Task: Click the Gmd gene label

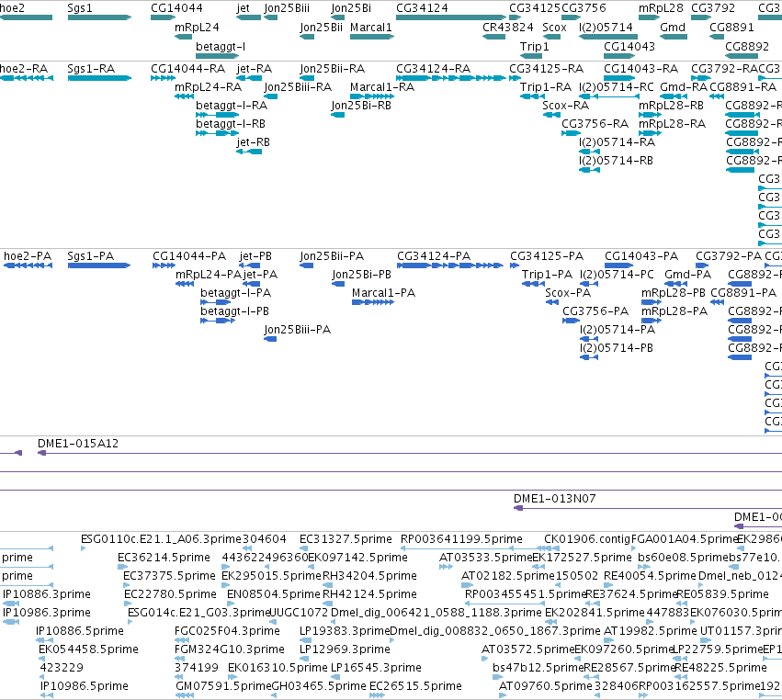Action: pyautogui.click(x=673, y=28)
